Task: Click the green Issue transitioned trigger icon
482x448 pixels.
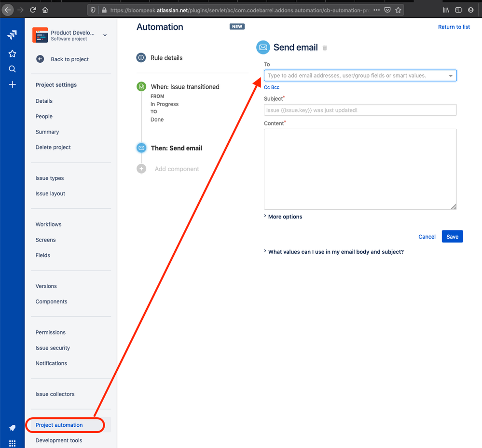Action: tap(141, 87)
